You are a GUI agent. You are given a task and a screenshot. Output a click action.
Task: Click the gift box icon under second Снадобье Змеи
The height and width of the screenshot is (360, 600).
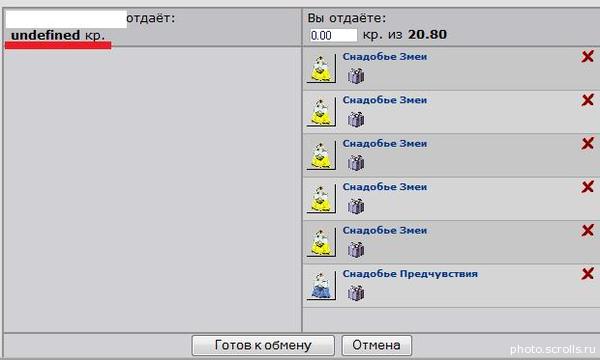(356, 119)
